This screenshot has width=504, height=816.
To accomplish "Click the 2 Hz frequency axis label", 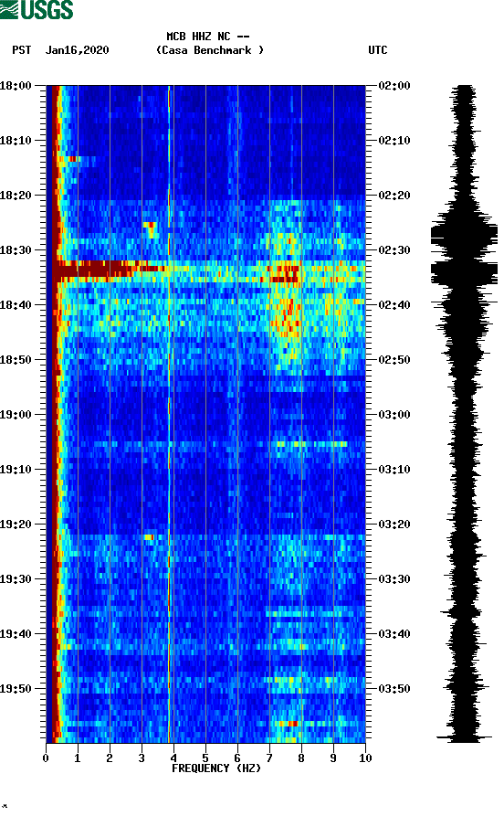I will (x=110, y=758).
